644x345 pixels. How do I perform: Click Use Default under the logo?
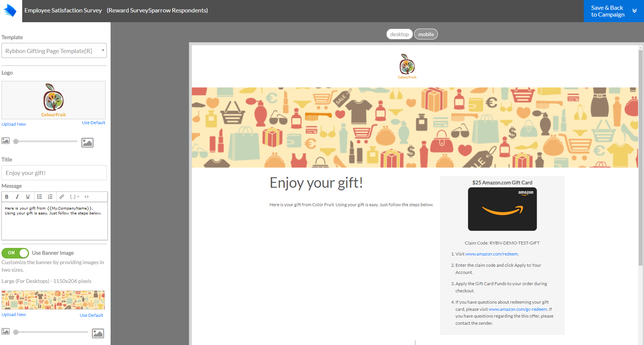pos(94,123)
